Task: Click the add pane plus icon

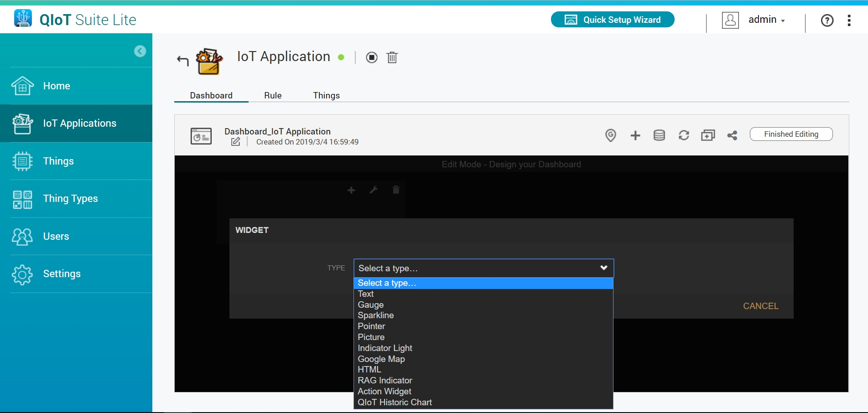Action: tap(635, 135)
